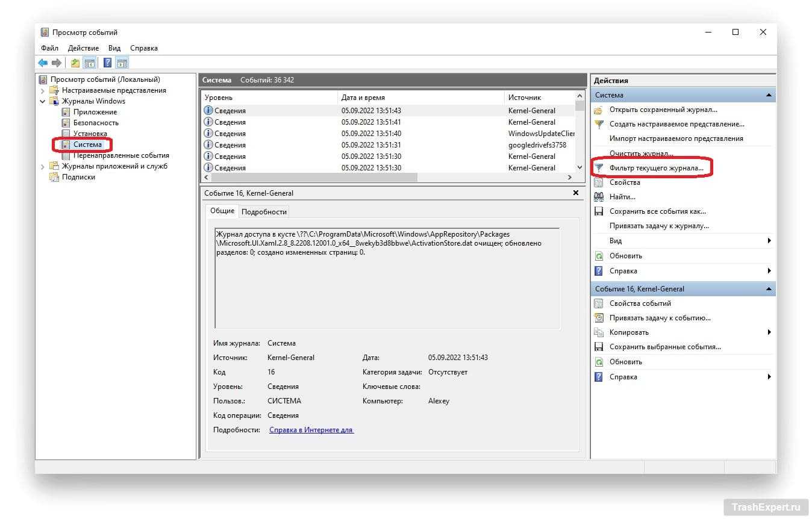This screenshot has width=812, height=519.
Task: Collapse the Журналы Windows tree node
Action: [x=43, y=101]
